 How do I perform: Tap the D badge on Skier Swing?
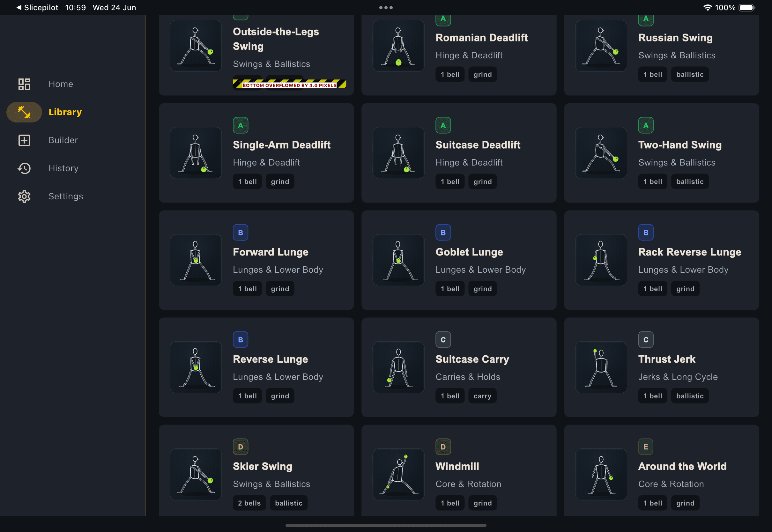240,447
